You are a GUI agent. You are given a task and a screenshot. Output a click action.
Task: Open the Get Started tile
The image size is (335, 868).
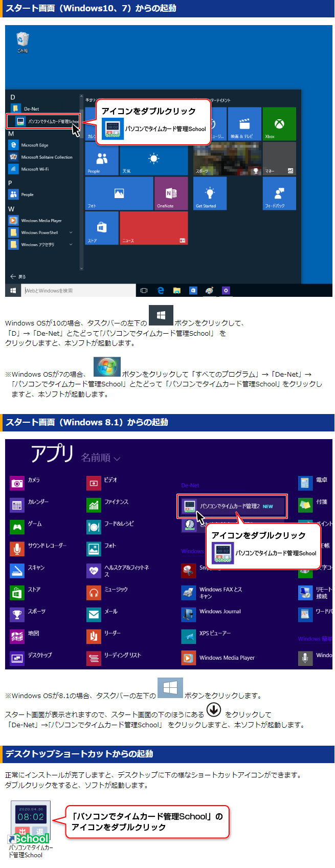210,193
